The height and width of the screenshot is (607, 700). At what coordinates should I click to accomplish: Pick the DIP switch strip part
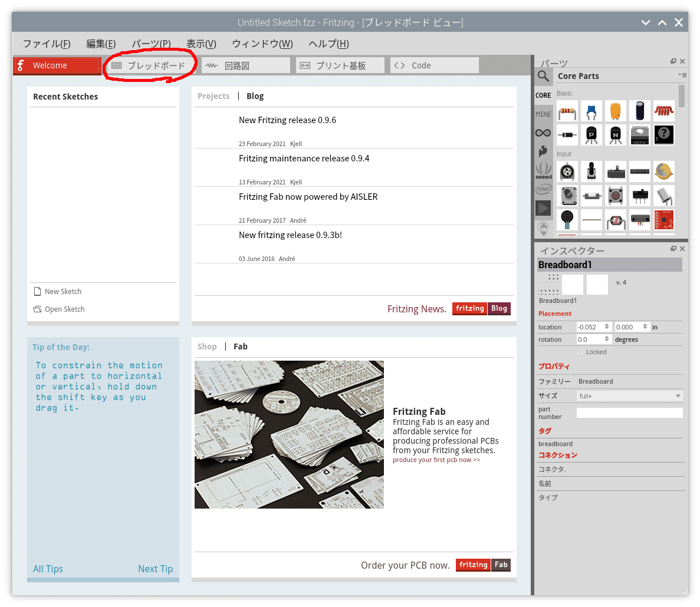point(640,171)
